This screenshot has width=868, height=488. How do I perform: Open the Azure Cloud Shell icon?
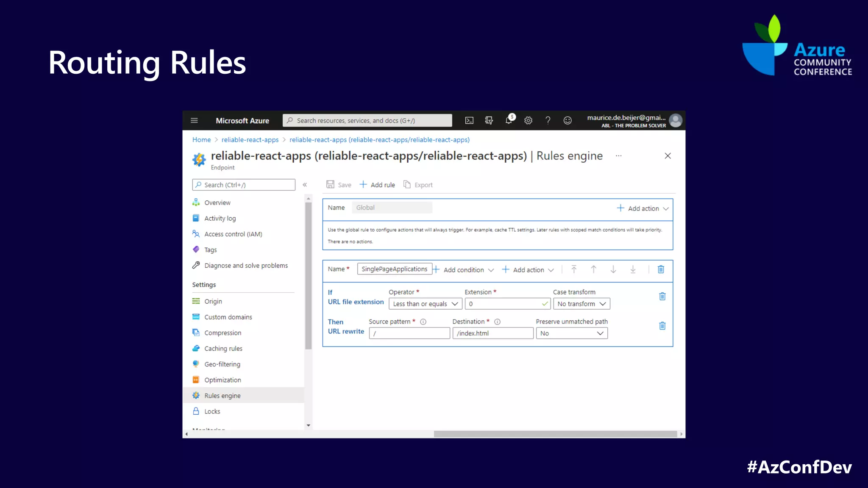click(x=469, y=121)
